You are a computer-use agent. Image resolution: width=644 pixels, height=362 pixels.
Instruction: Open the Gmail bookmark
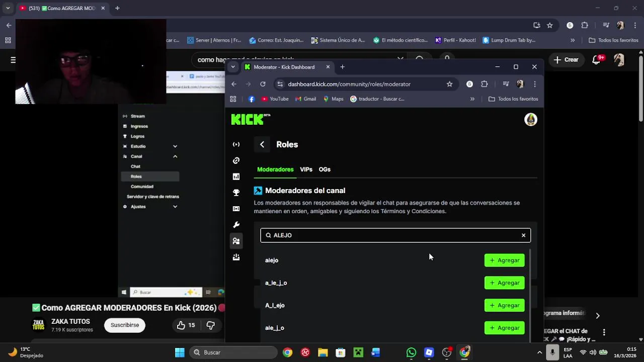pyautogui.click(x=305, y=99)
